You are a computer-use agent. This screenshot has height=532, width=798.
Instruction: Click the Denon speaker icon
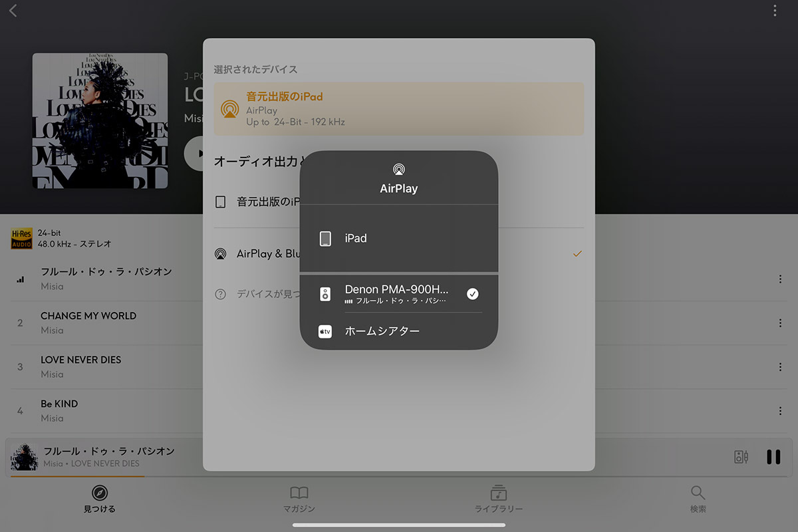(325, 294)
